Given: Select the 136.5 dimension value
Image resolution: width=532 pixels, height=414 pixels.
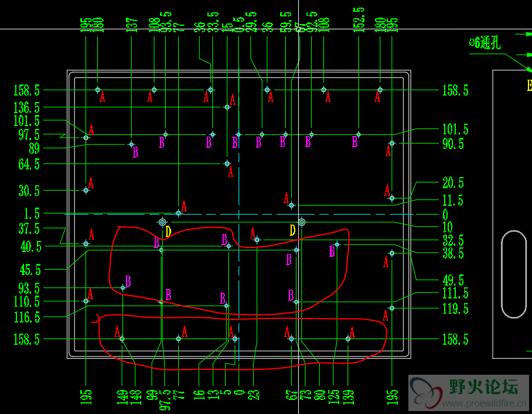Looking at the screenshot, I should click(x=26, y=108).
